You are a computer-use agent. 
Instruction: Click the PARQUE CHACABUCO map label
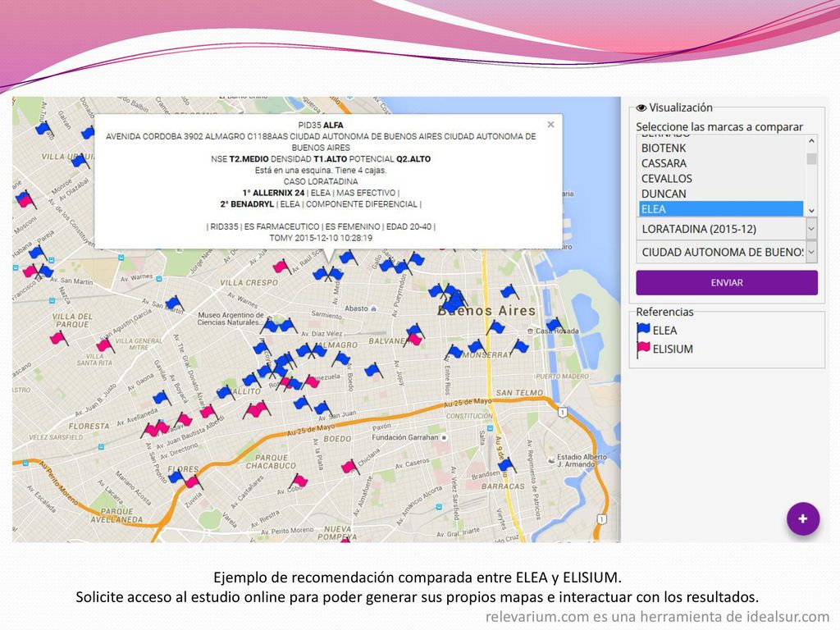[271, 462]
